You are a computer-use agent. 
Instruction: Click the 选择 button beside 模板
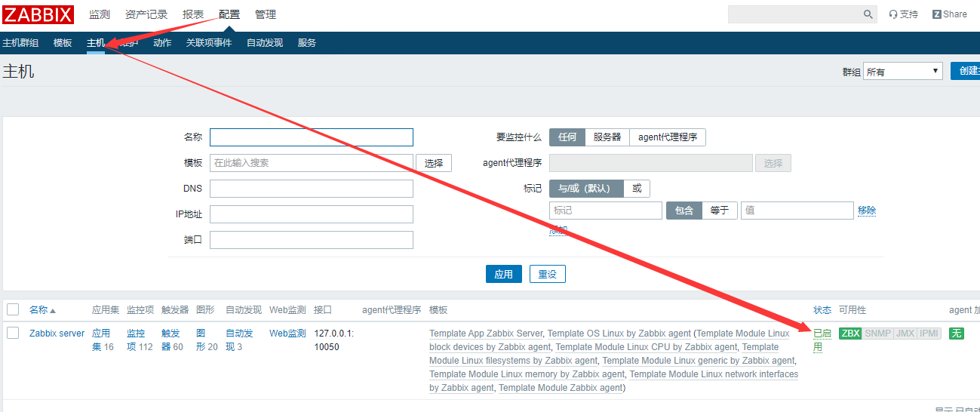coord(434,162)
